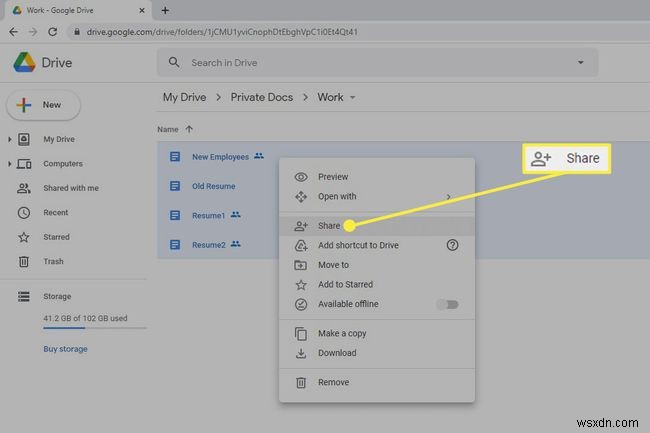
Task: Click the Storage list icon
Action: coord(24,297)
